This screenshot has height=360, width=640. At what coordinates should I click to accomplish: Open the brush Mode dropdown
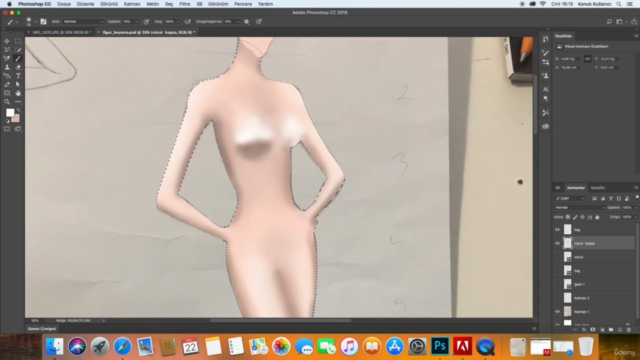83,22
